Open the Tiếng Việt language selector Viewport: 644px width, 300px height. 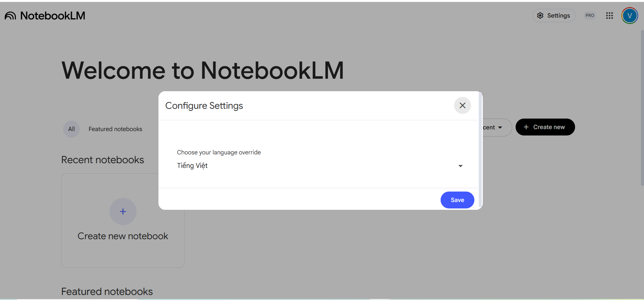(x=318, y=166)
